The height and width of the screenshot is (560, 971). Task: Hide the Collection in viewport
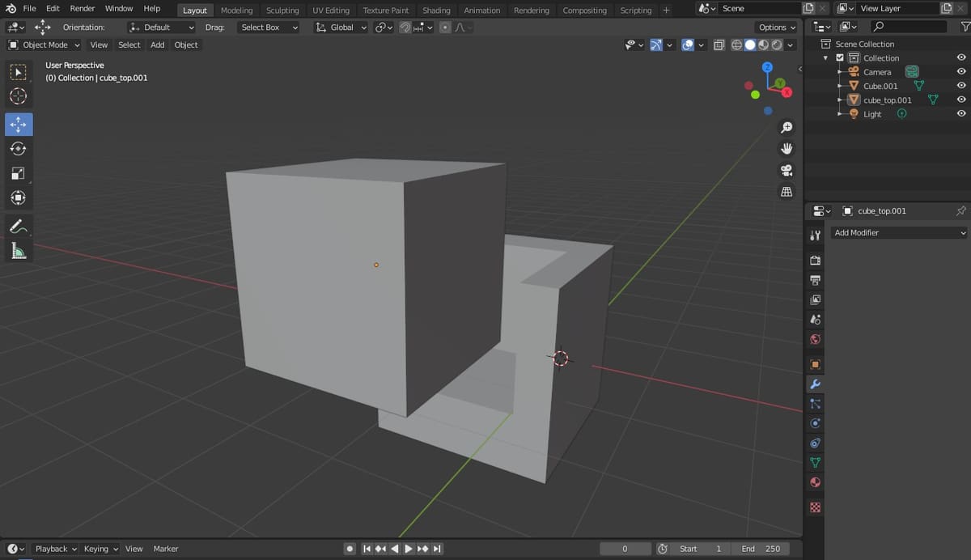point(961,57)
